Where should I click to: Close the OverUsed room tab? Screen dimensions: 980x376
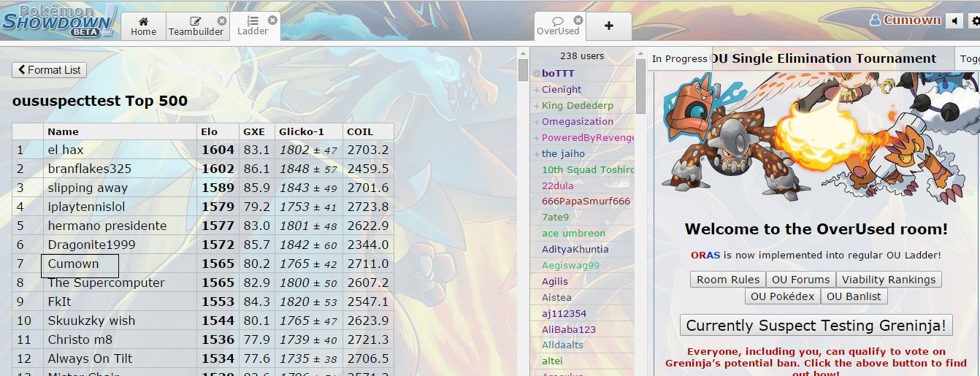point(578,20)
